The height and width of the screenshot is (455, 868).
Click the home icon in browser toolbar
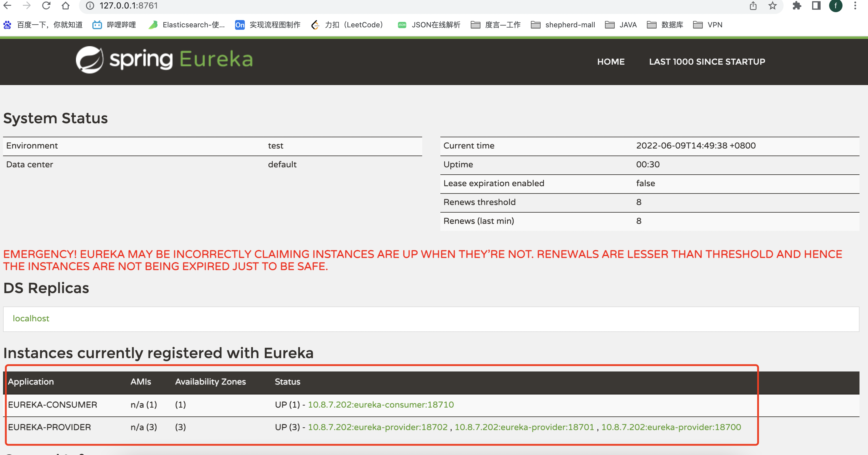click(65, 5)
